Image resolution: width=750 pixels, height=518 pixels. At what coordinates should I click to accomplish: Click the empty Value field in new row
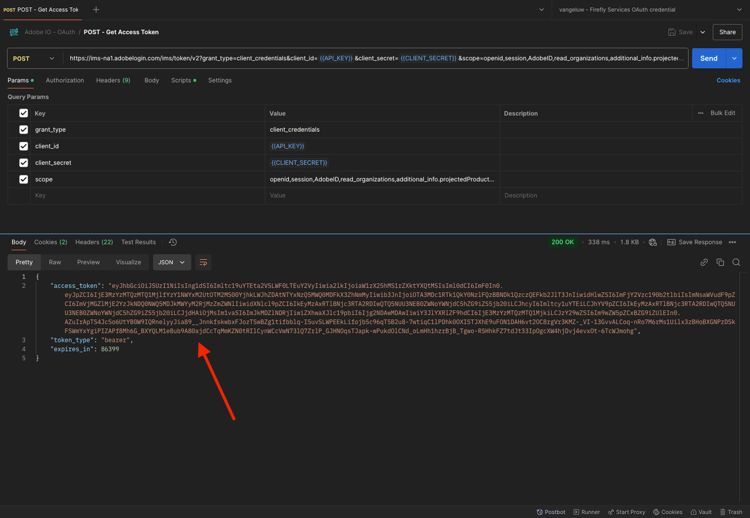[382, 196]
